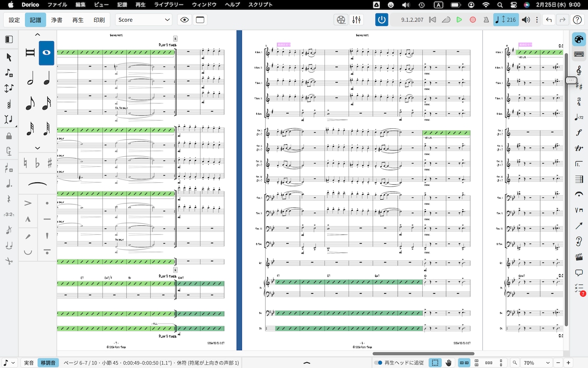Open the video window with film reel icon
This screenshot has height=368, width=588.
click(341, 20)
